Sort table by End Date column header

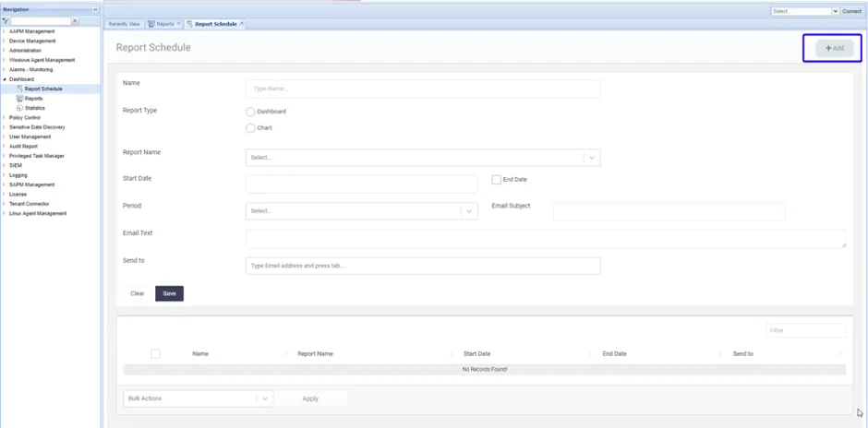(614, 354)
